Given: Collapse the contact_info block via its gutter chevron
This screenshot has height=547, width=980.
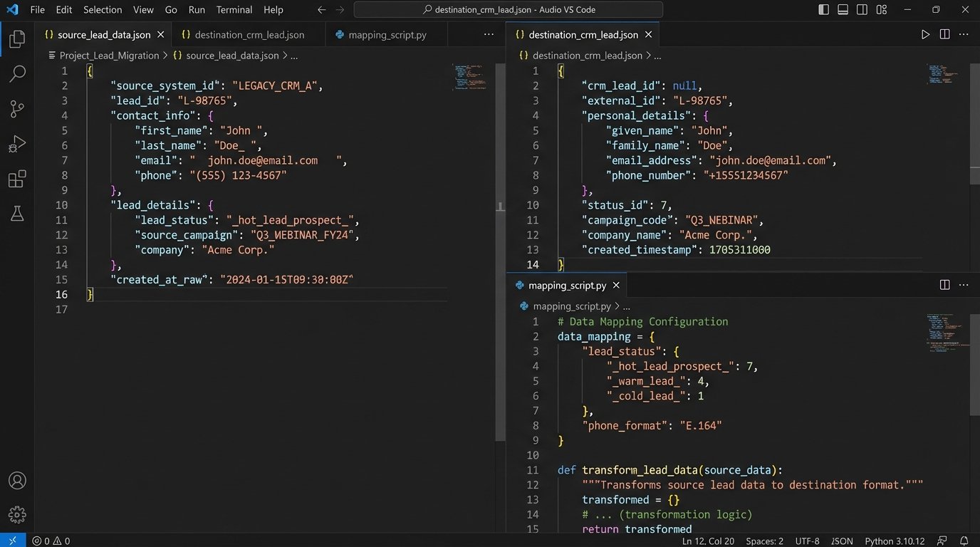Looking at the screenshot, I should coord(75,115).
